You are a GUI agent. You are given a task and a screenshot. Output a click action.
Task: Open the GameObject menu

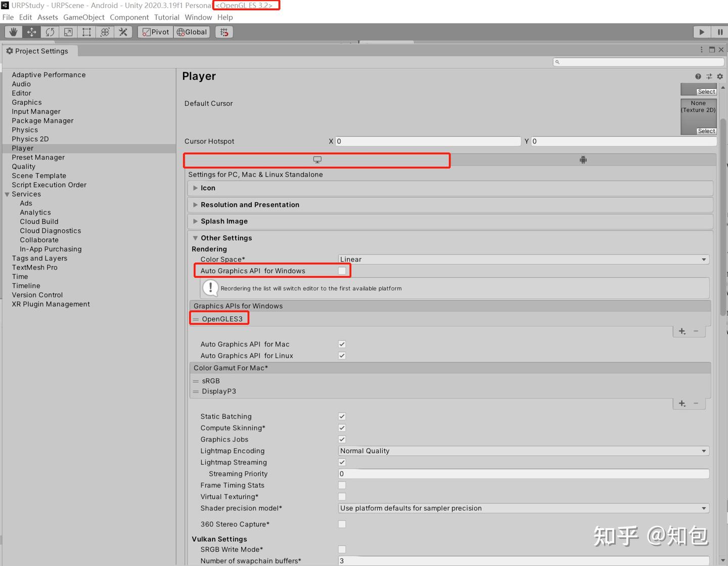click(84, 17)
